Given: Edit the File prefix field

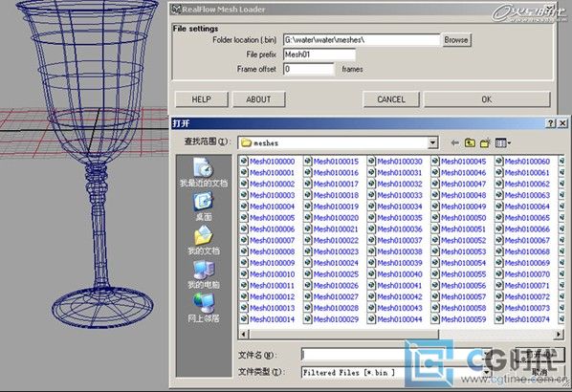Looking at the screenshot, I should coord(319,54).
